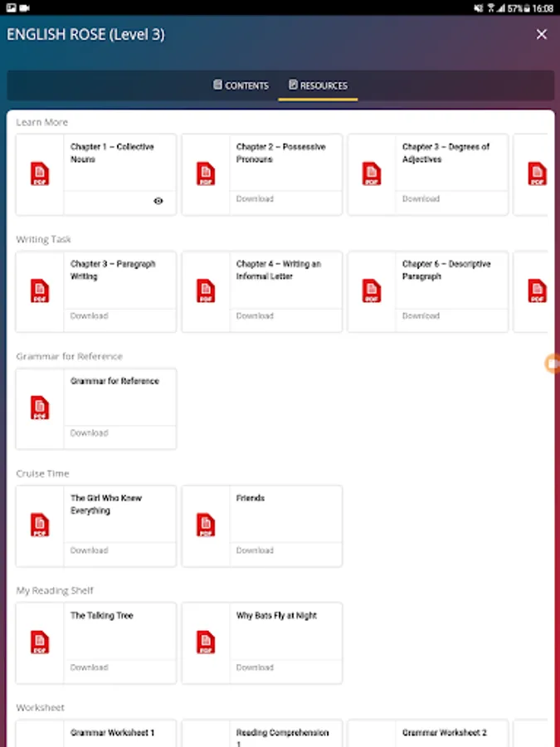560x747 pixels.
Task: Tap the video camera icon in status bar
Action: point(24,7)
